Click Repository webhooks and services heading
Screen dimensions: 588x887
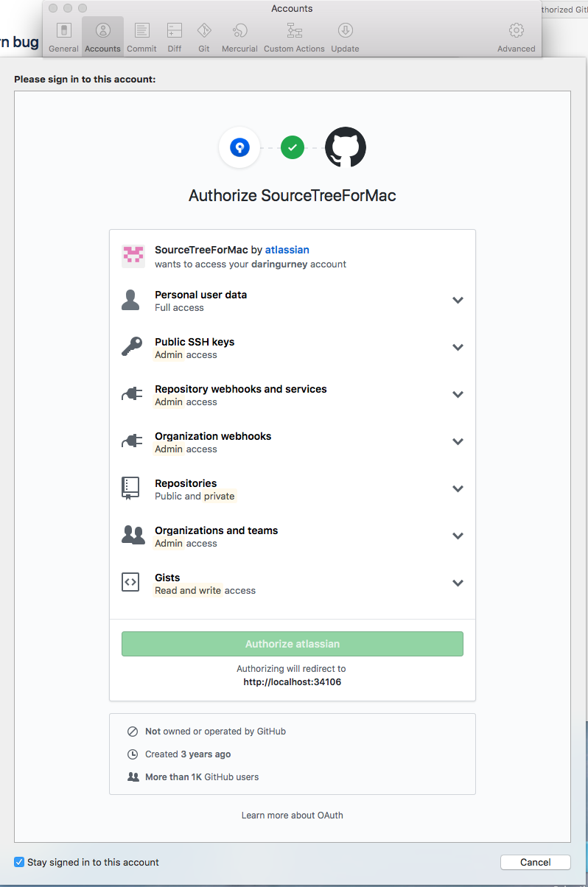click(x=241, y=389)
